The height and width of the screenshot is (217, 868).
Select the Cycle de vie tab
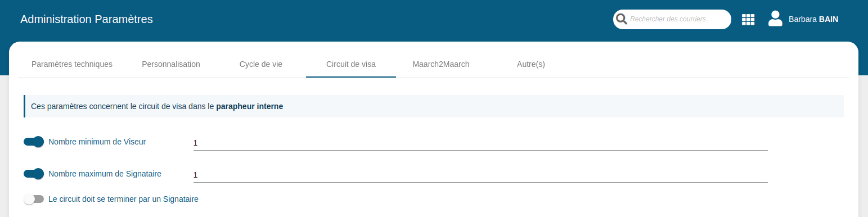[261, 64]
